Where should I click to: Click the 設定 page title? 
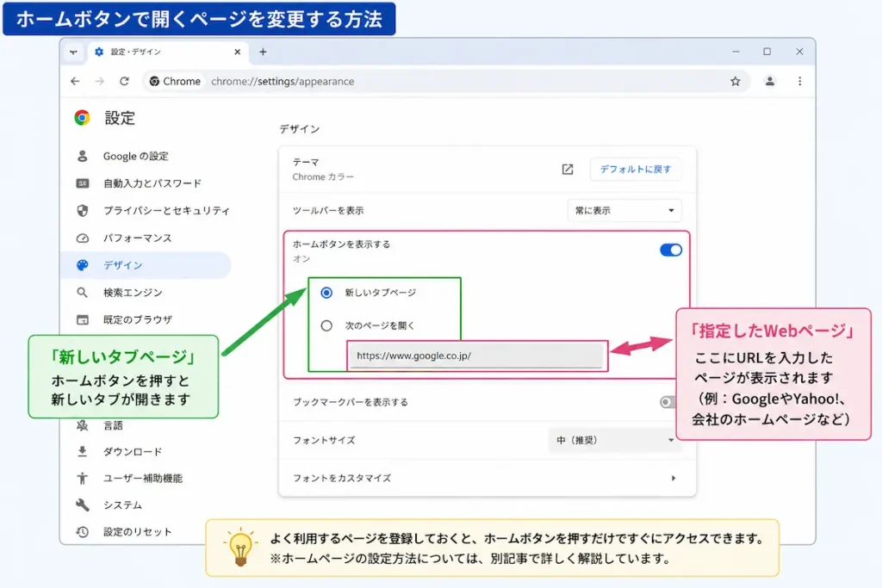[x=120, y=118]
